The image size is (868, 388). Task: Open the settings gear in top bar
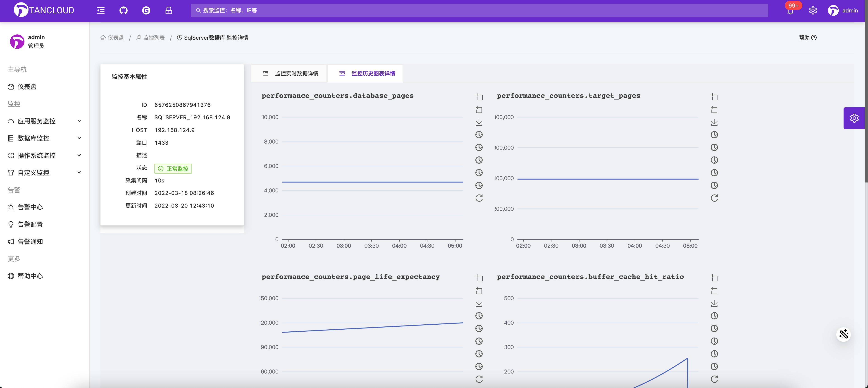(813, 10)
